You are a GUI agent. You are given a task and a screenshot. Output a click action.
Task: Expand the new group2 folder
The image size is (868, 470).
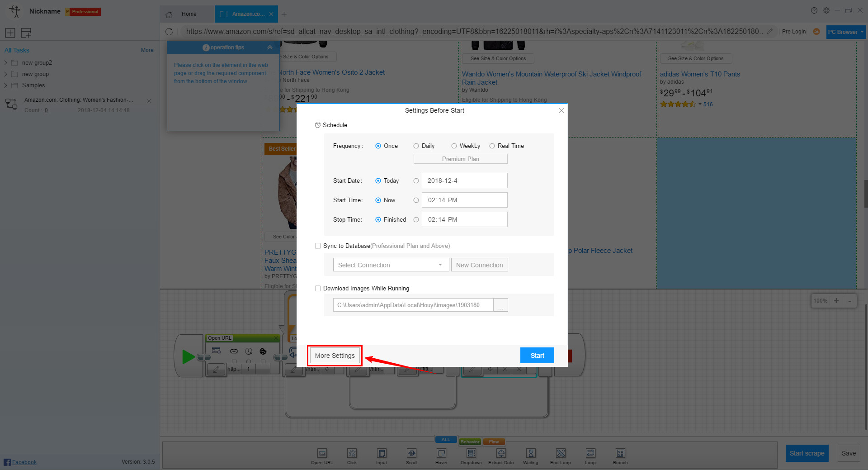[x=5, y=63]
